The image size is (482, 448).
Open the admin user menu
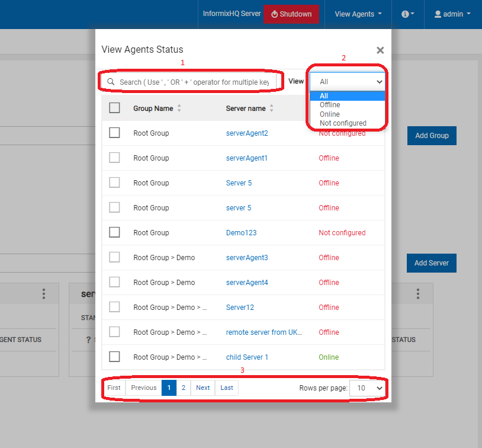point(452,14)
